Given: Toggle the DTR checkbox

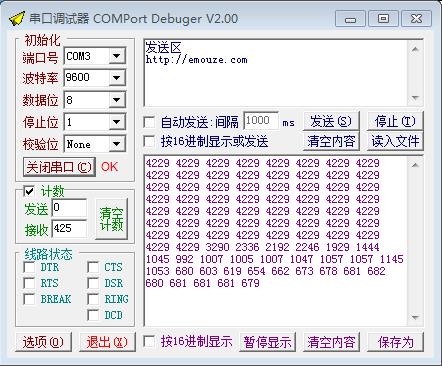Looking at the screenshot, I should pyautogui.click(x=29, y=267).
